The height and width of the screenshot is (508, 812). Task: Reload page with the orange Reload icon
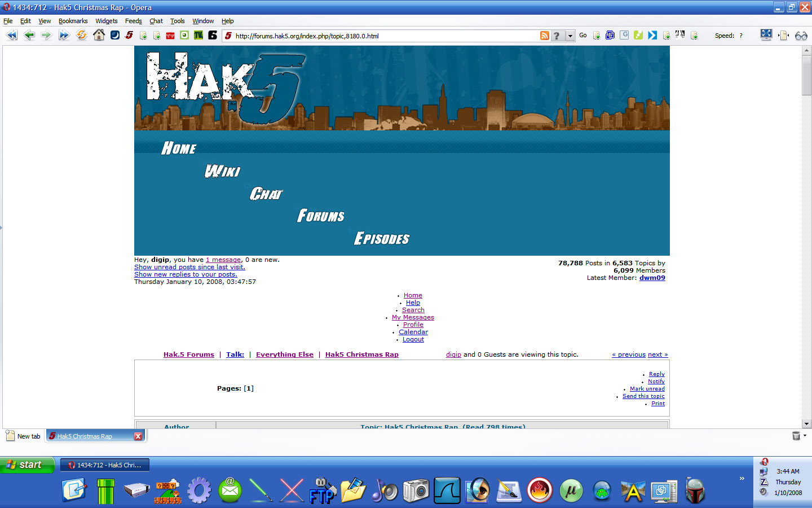point(82,35)
